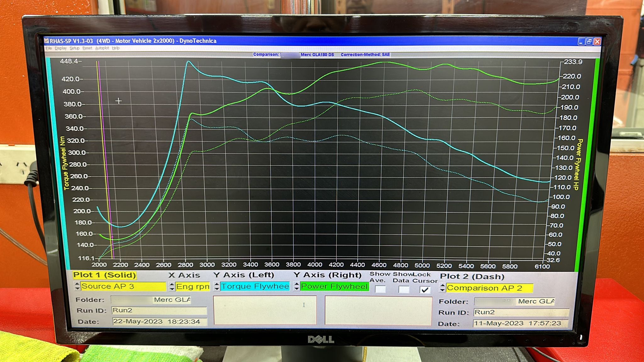Click the empty notes box under Torque Flywheel
644x362 pixels.
[x=265, y=310]
